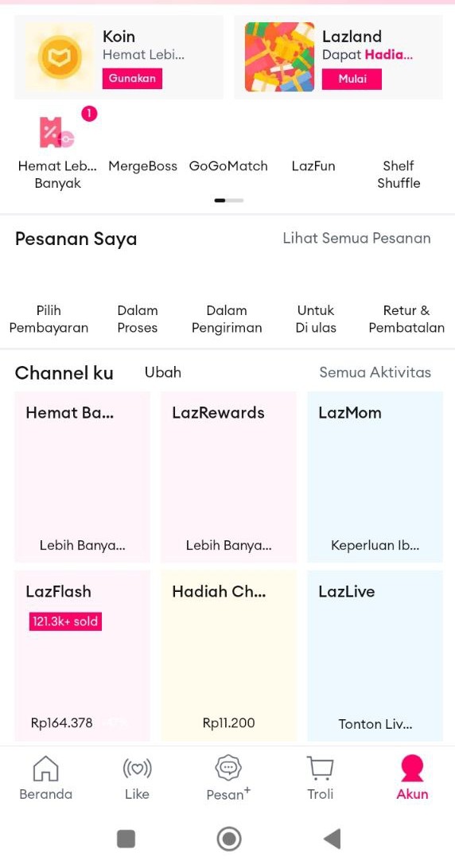Image resolution: width=455 pixels, height=868 pixels.
Task: Open the LazFlash channel card
Action: [83, 656]
